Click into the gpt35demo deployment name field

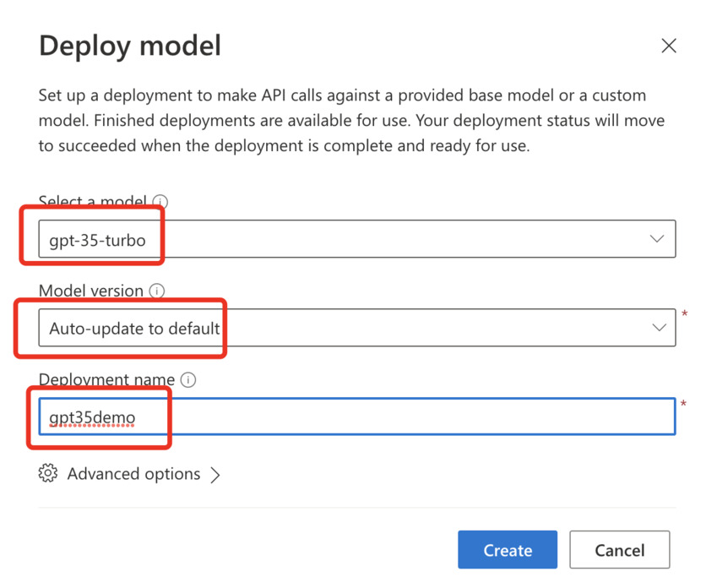coord(356,416)
